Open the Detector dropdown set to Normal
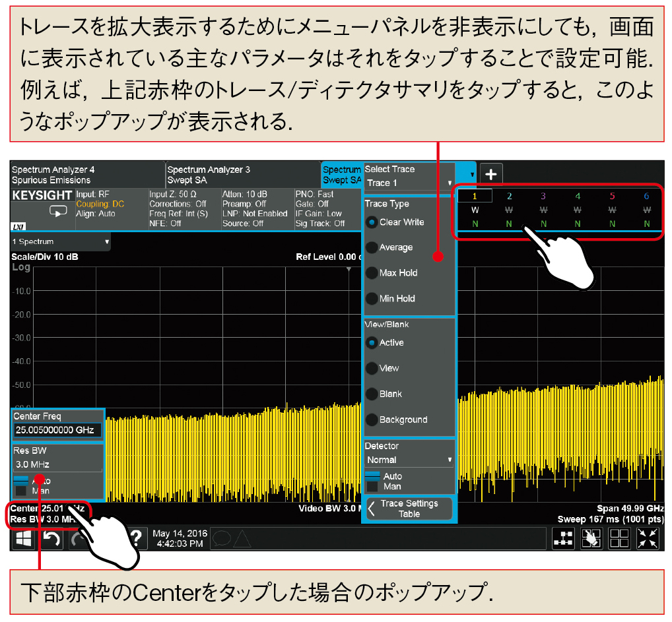Screen dimensions: 672x622 click(x=409, y=460)
